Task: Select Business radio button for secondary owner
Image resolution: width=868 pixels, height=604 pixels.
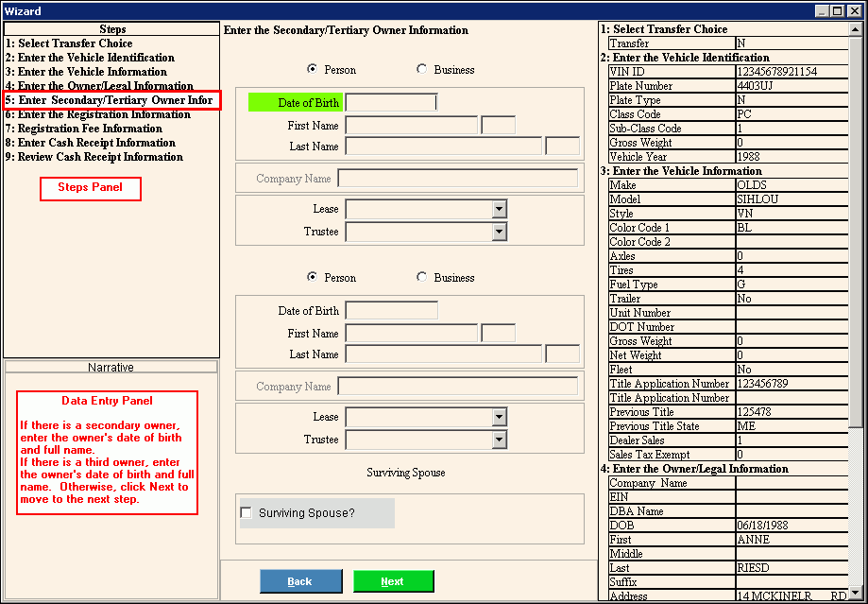Action: pos(421,70)
